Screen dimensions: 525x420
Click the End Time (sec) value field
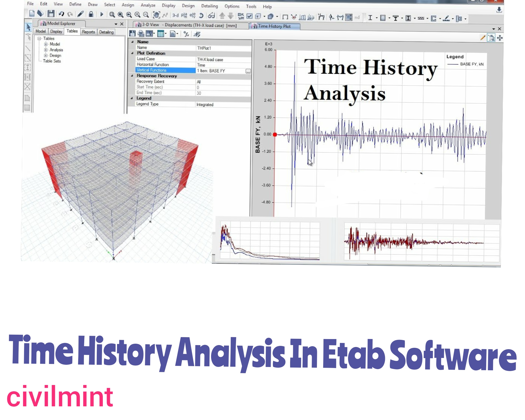pos(223,93)
